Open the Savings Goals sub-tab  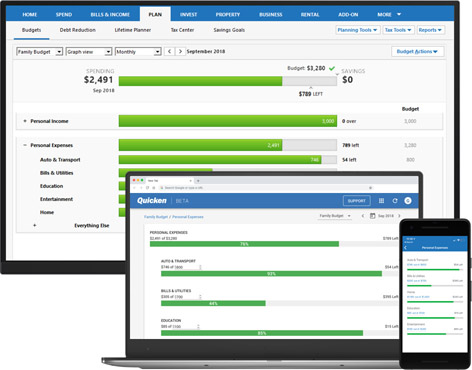point(229,30)
